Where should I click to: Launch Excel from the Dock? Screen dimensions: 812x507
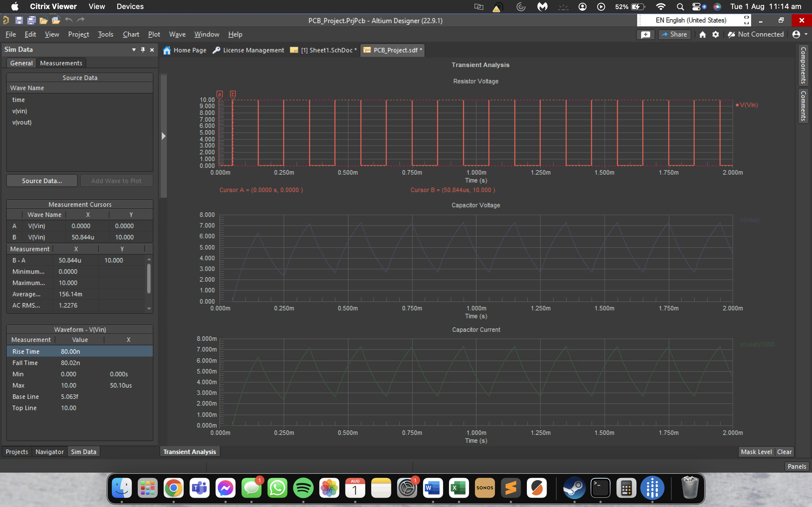click(458, 488)
